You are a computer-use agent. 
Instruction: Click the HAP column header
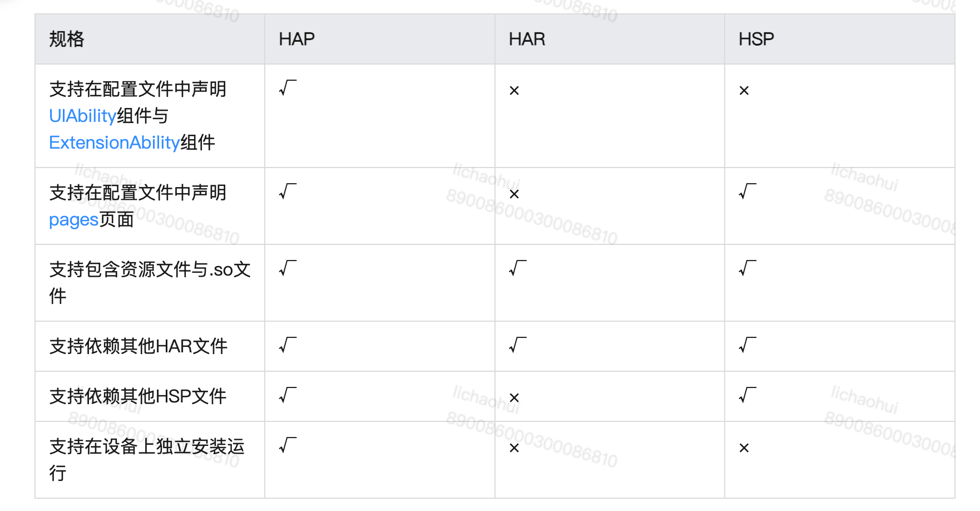click(296, 39)
